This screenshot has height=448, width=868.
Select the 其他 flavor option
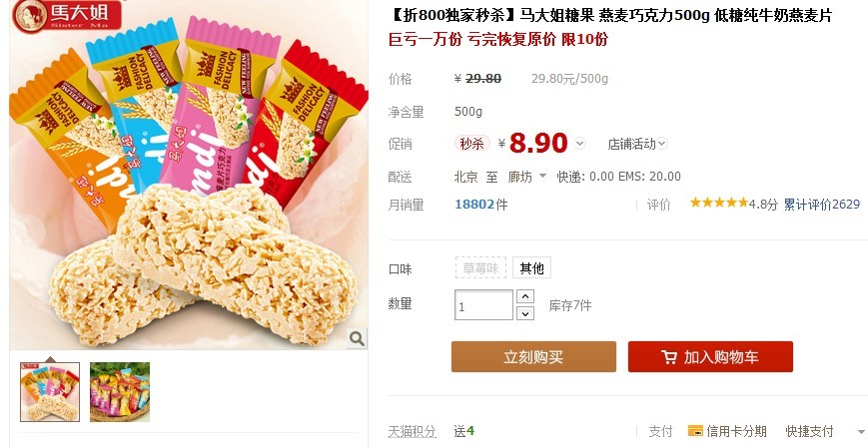click(x=531, y=268)
